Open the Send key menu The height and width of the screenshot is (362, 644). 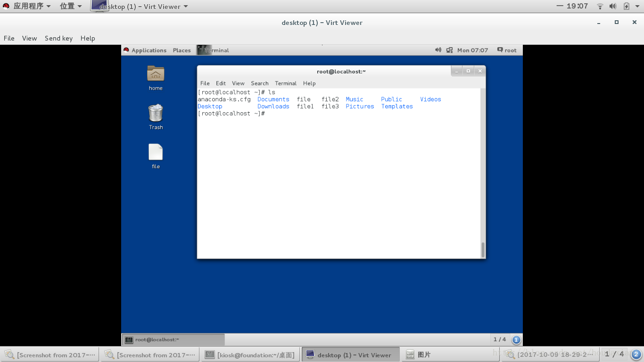[x=58, y=38]
